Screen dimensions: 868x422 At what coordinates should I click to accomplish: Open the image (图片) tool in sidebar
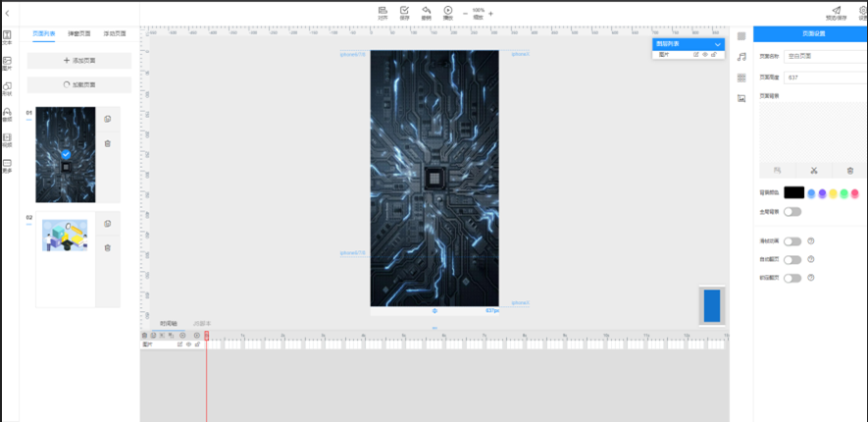click(7, 64)
